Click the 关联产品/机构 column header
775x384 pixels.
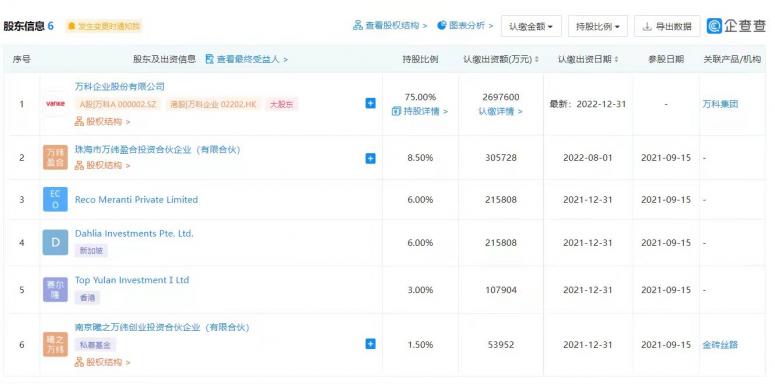pos(732,59)
